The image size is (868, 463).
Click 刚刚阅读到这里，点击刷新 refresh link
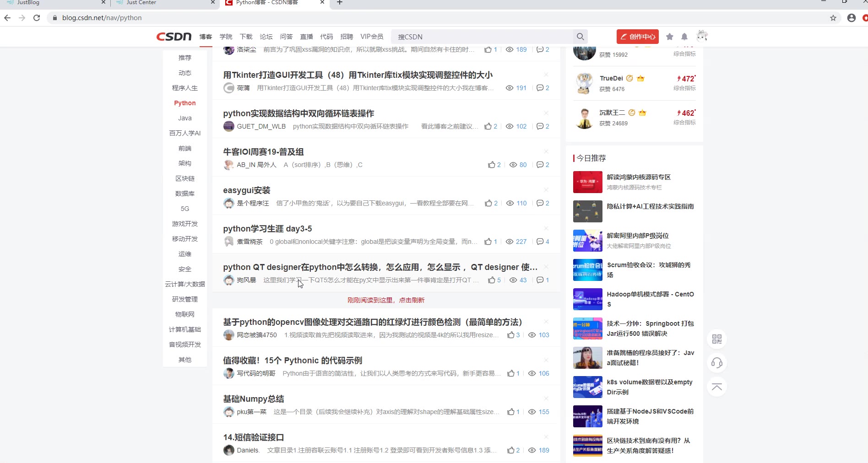click(x=386, y=300)
